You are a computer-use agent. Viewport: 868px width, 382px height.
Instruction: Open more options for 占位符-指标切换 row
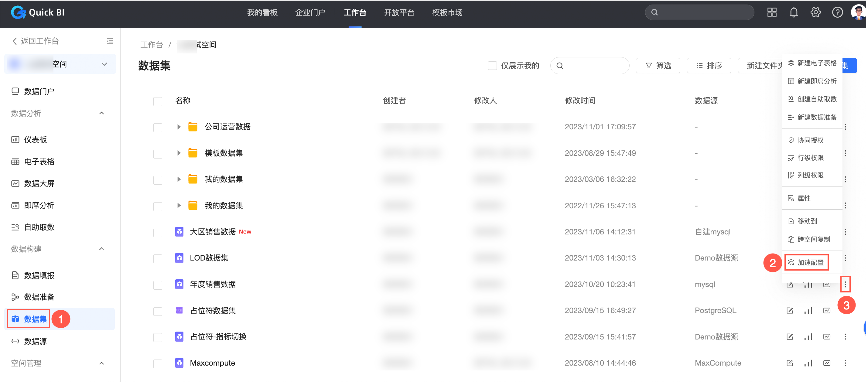coord(845,336)
